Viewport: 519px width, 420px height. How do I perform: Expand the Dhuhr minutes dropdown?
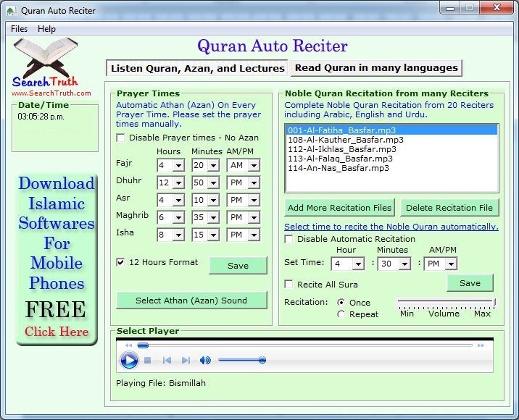pos(213,182)
